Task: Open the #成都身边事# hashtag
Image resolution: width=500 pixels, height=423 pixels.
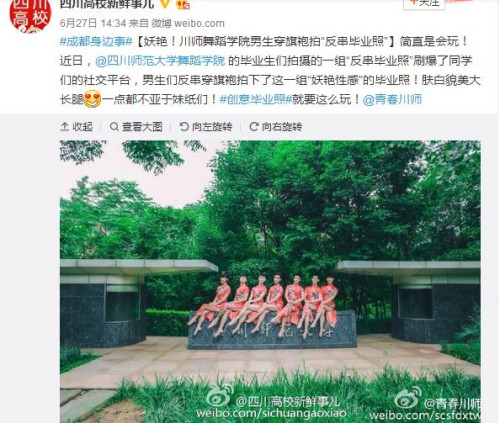Action: (x=97, y=42)
